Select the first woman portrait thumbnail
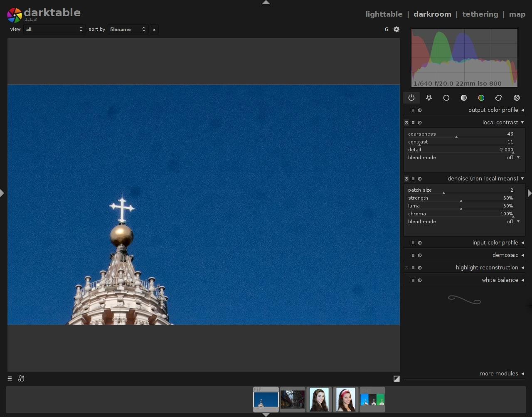This screenshot has width=532, height=417. (x=319, y=400)
